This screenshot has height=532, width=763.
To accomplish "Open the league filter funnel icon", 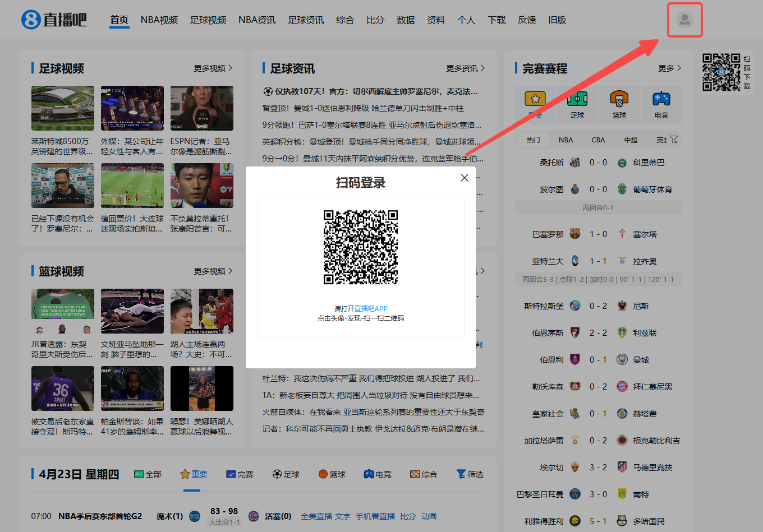I will (674, 140).
